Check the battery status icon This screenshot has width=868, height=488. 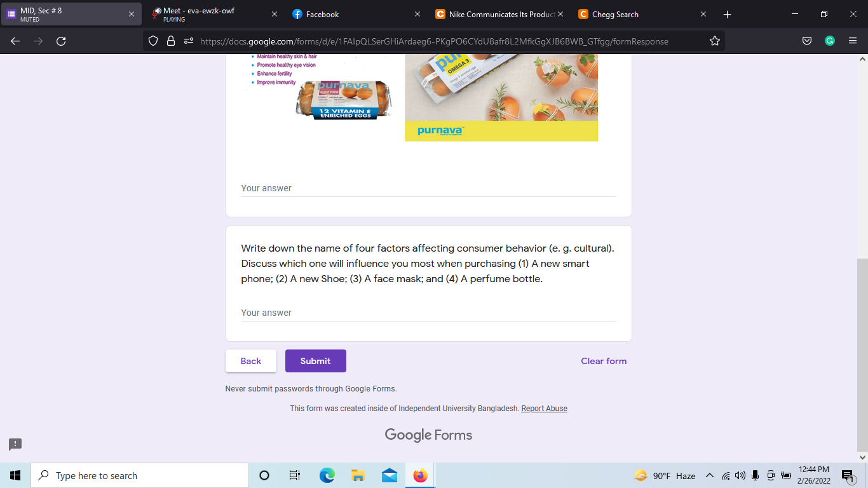tap(786, 475)
